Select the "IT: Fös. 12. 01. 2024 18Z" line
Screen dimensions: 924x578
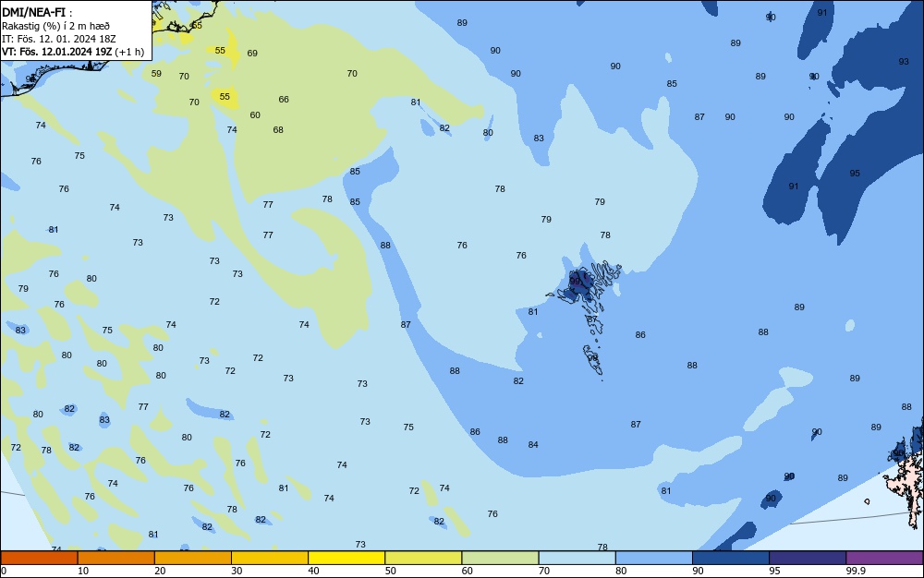59,39
